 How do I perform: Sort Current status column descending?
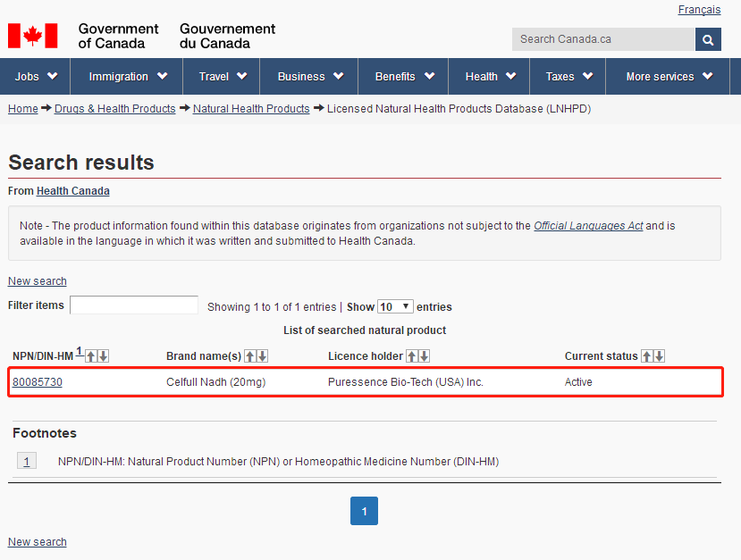[660, 356]
